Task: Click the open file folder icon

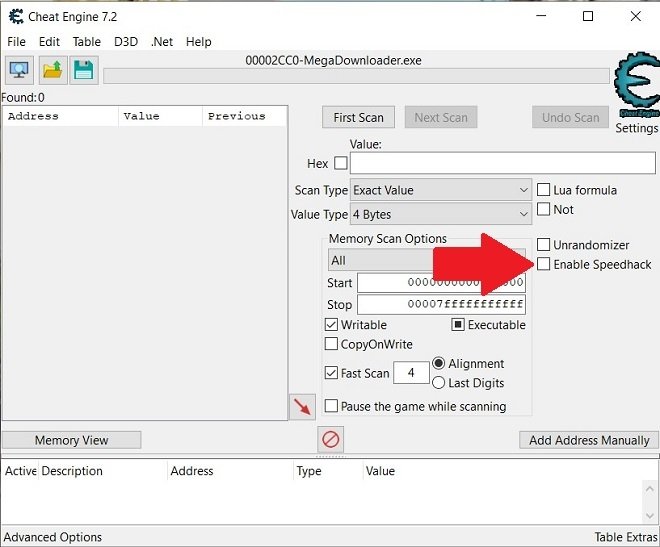Action: click(x=53, y=70)
